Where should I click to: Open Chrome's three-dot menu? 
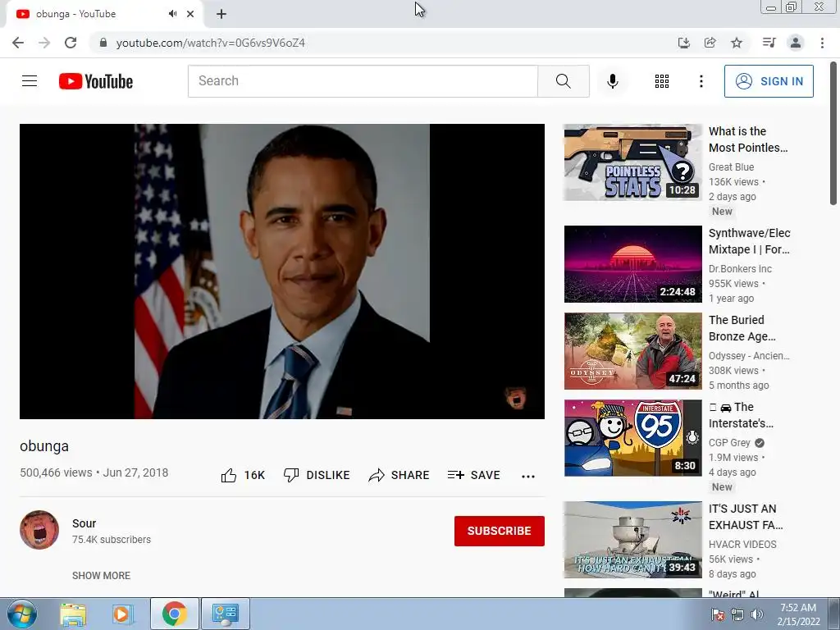tap(822, 43)
